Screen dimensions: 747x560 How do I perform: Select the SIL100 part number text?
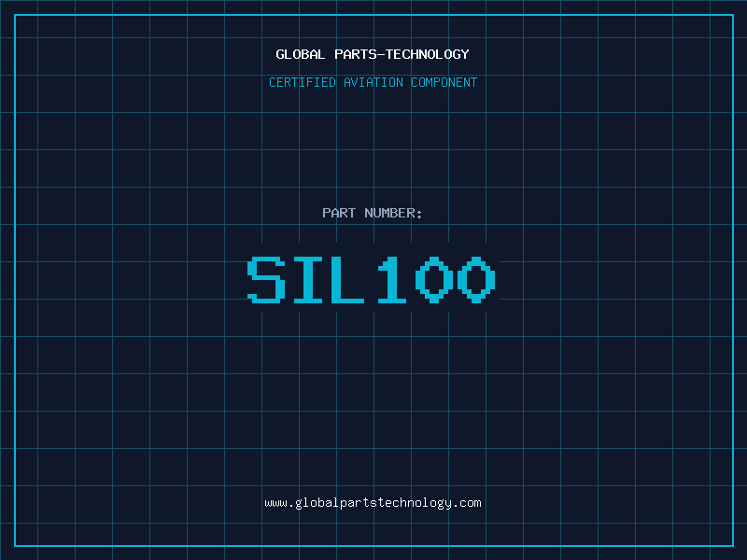tap(372, 279)
